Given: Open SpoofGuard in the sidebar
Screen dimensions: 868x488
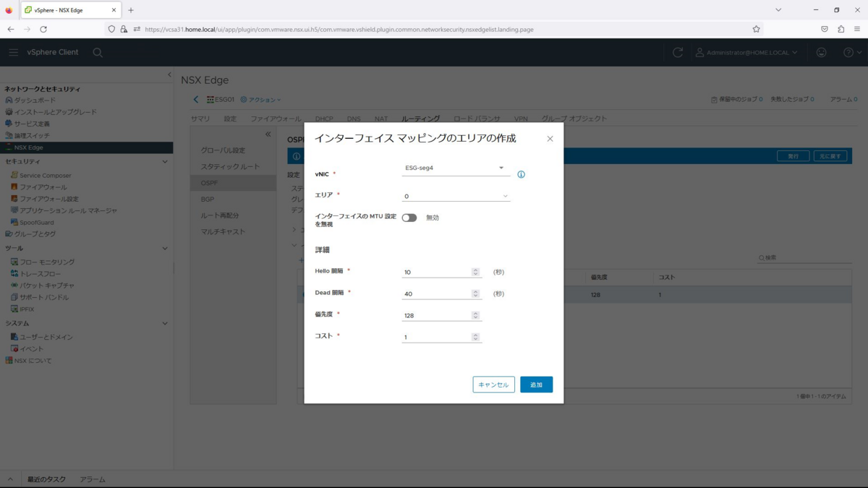Looking at the screenshot, I should [36, 222].
